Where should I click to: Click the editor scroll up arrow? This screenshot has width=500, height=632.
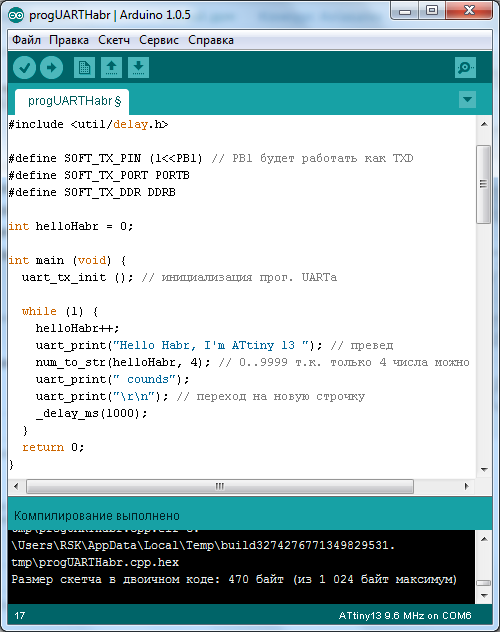pyautogui.click(x=484, y=124)
